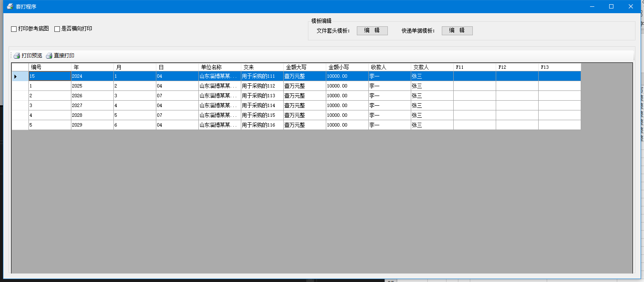
Task: Select cell 用于采购的111
Action: [262, 76]
